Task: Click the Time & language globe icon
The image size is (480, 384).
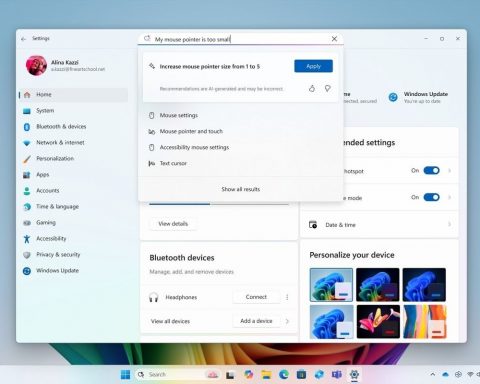Action: [x=27, y=207]
